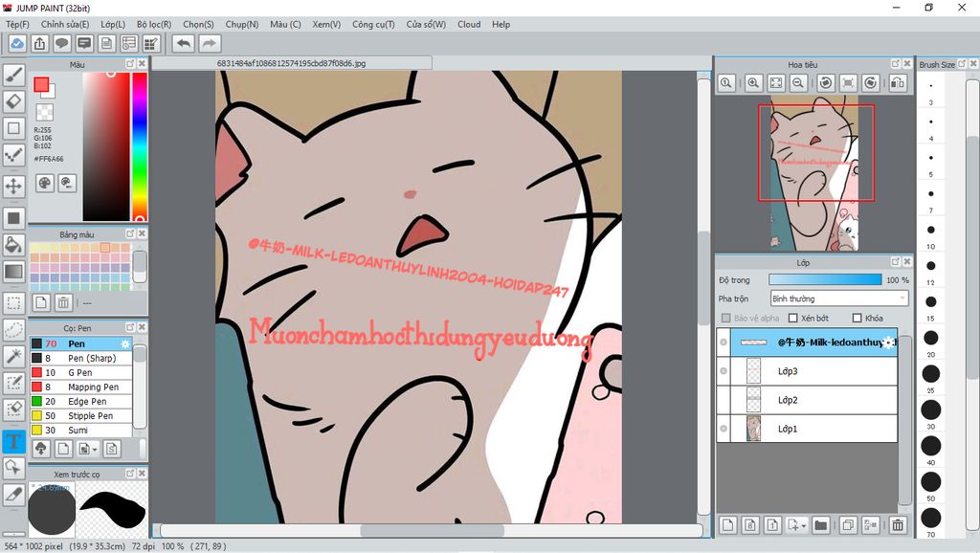Switch to the image file tab

291,63
